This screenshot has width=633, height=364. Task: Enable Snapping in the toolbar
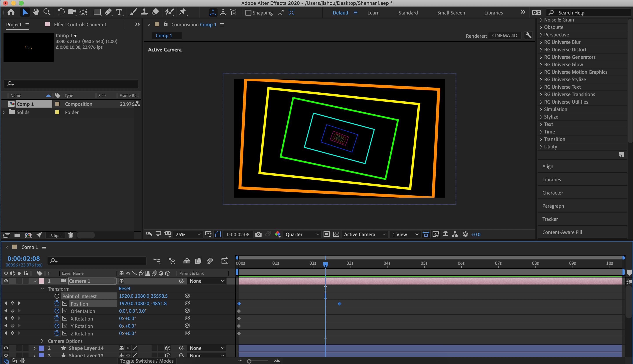pos(248,13)
